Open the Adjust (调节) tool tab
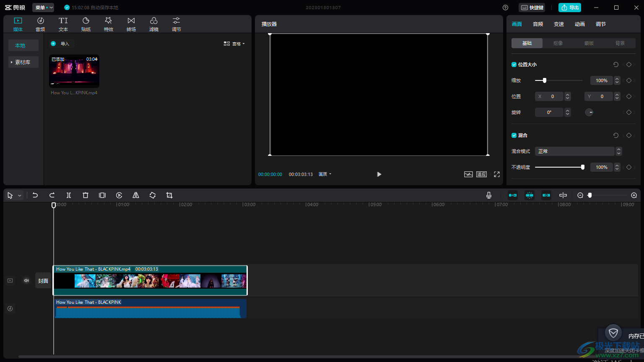644x362 pixels. tap(177, 24)
